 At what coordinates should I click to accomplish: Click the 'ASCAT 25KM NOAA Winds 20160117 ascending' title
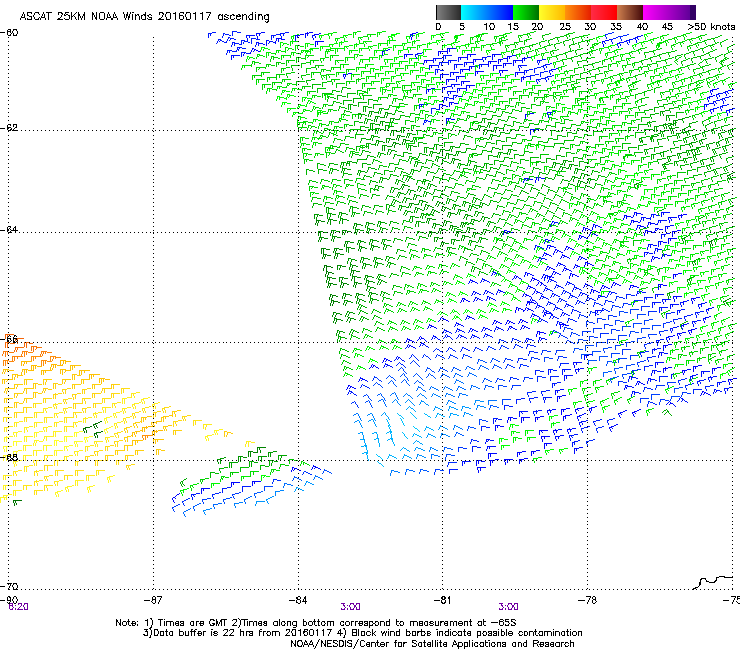point(144,16)
